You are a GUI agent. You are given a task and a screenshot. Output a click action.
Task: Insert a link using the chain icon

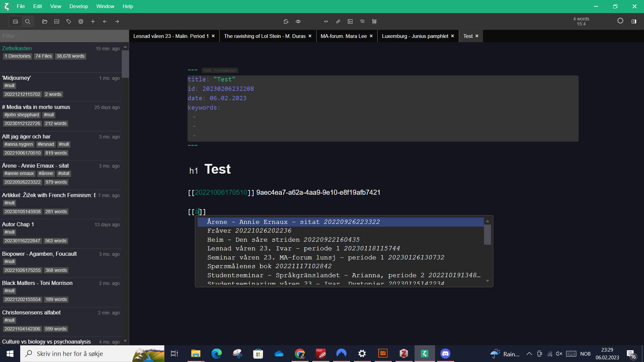point(338,21)
